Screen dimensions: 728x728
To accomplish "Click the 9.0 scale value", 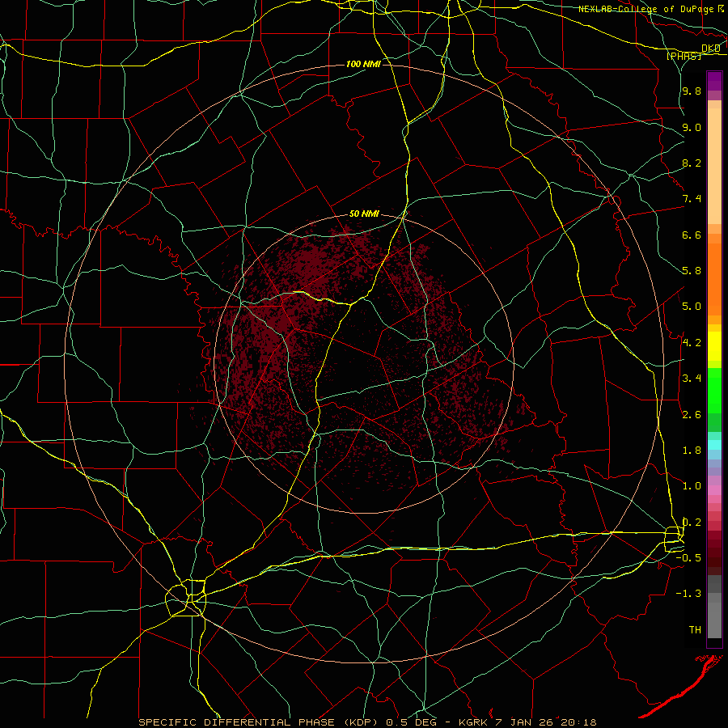I will [x=692, y=127].
